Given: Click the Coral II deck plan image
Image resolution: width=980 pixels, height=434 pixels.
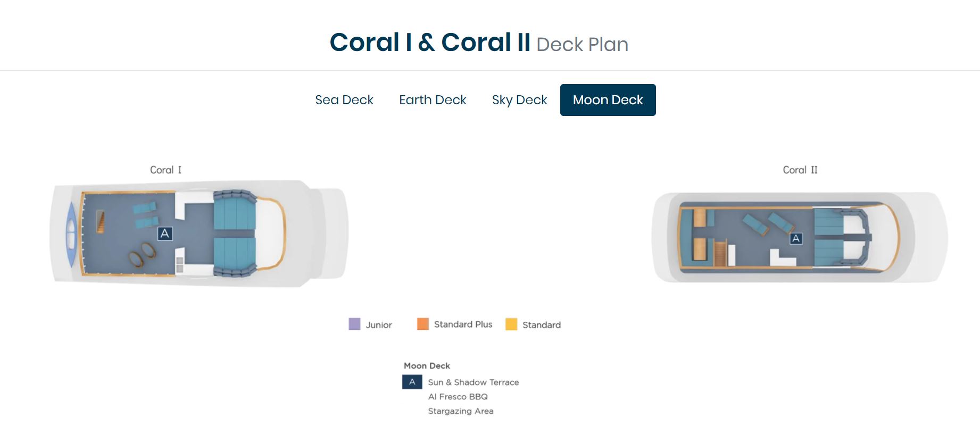Looking at the screenshot, I should (x=800, y=237).
